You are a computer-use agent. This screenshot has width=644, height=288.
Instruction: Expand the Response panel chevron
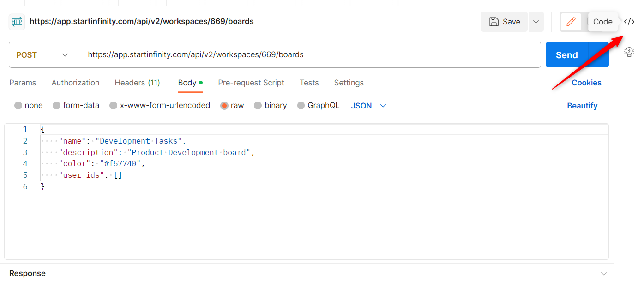tap(604, 274)
